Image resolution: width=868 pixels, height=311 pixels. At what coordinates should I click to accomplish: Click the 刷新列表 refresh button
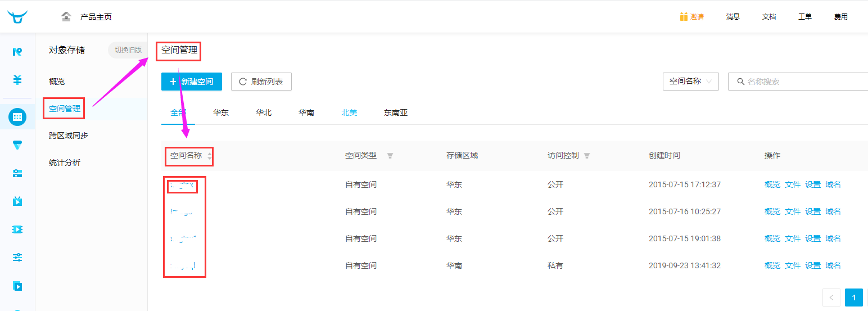[x=261, y=82]
